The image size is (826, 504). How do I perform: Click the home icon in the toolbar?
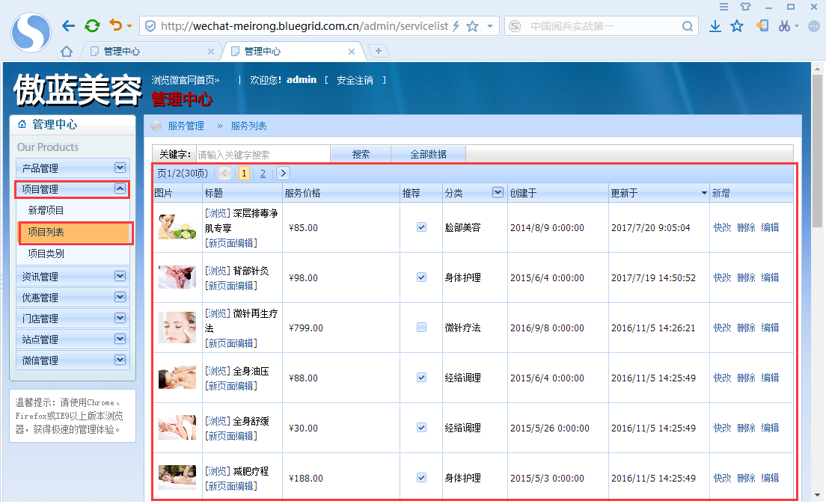pos(66,51)
